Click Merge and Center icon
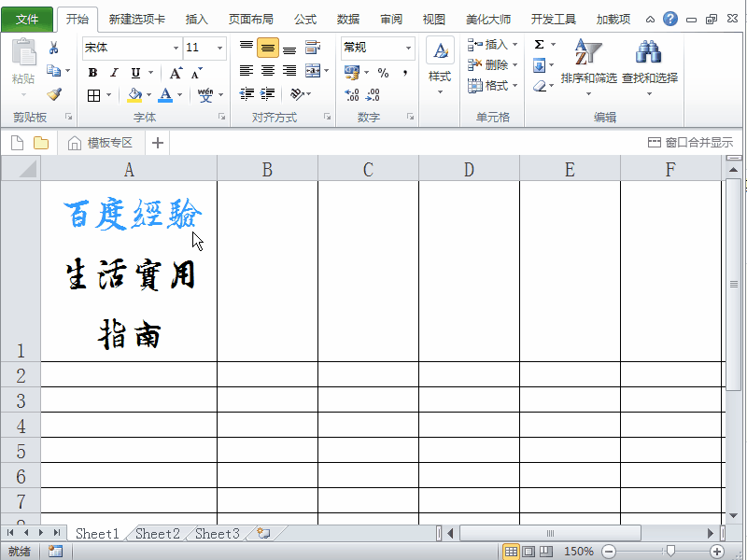This screenshot has height=560, width=747. point(313,71)
